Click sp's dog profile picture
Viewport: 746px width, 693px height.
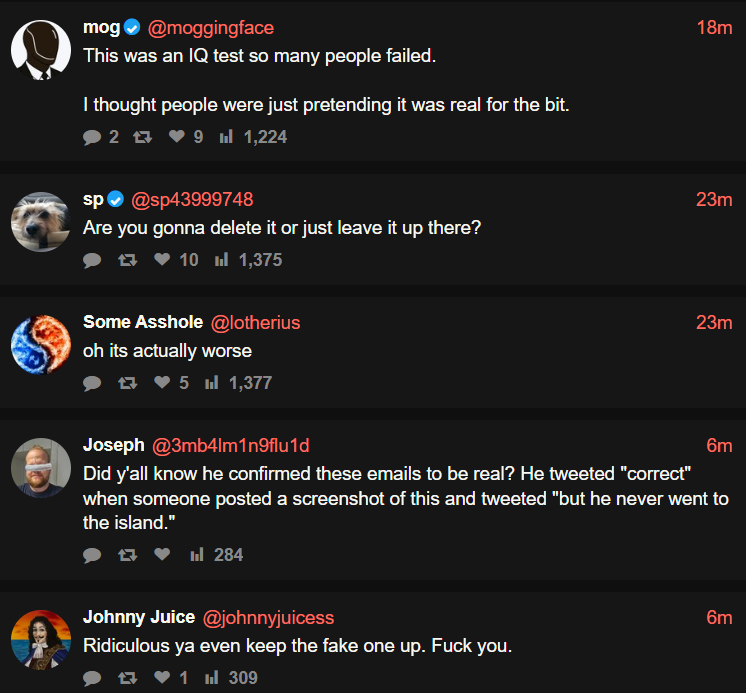click(x=41, y=221)
